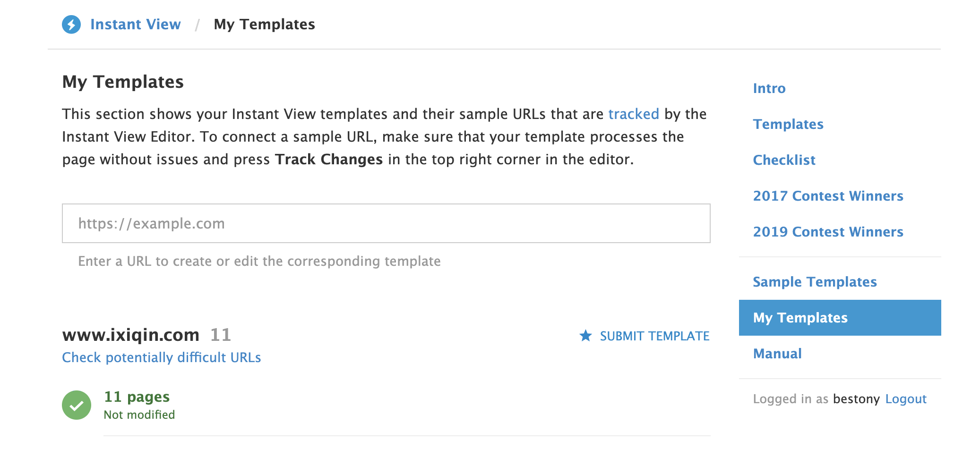The height and width of the screenshot is (457, 980).
Task: Go to Intro in the sidebar
Action: click(769, 88)
